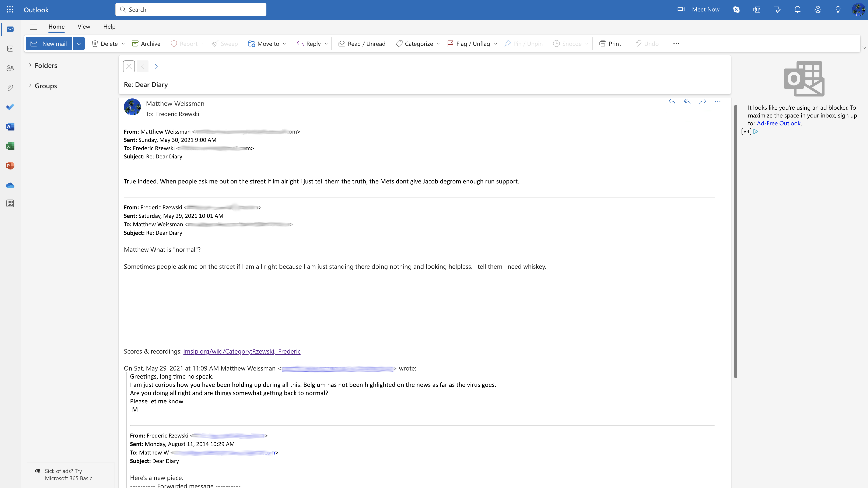868x488 pixels.
Task: Launch Excel from the sidebar
Action: coord(10,146)
